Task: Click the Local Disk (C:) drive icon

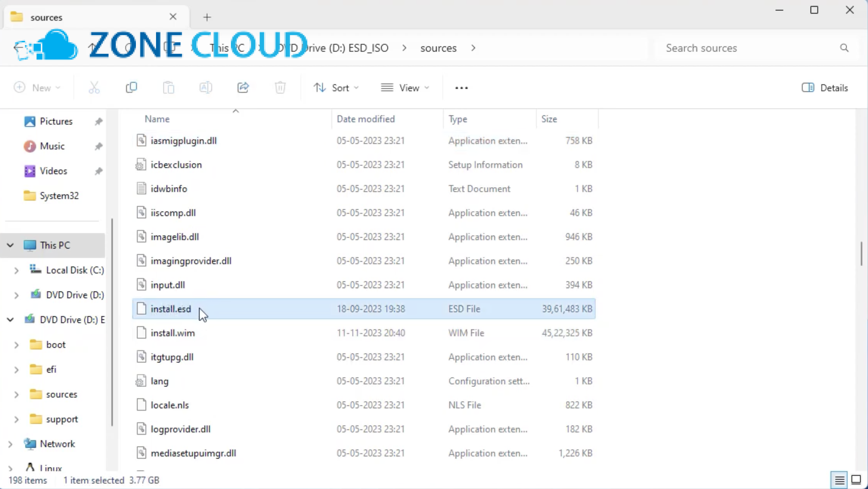Action: (36, 270)
